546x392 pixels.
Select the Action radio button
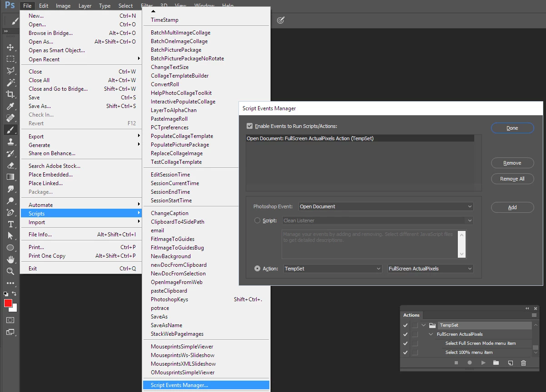point(258,269)
